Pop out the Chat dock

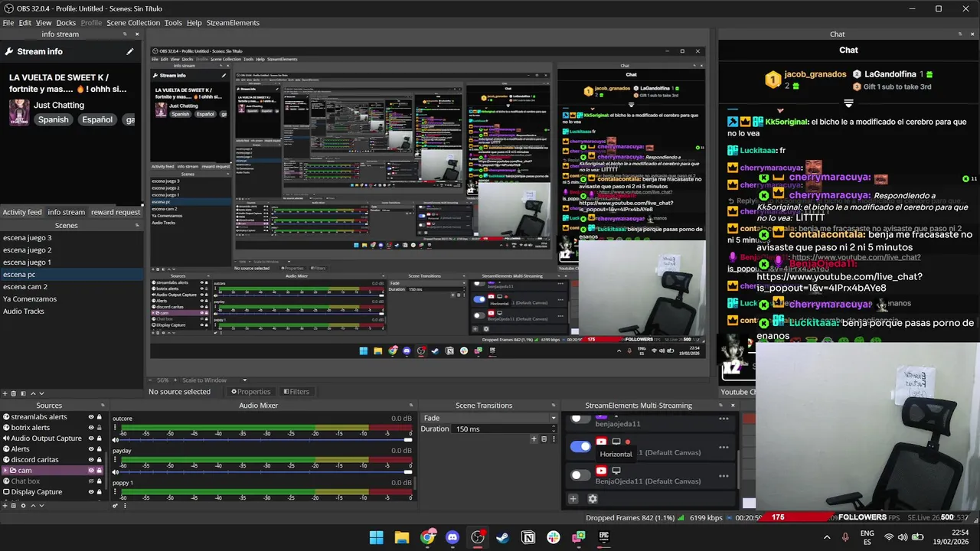(x=960, y=34)
